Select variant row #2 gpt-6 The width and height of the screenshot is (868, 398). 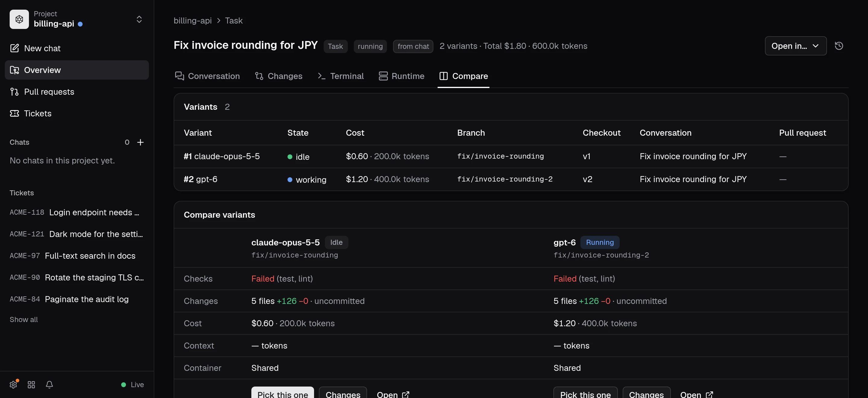coord(511,179)
